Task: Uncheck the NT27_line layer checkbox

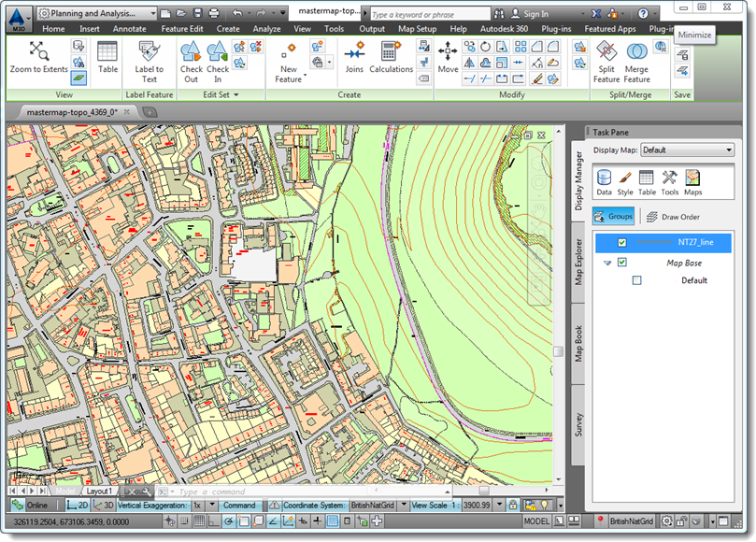Action: [x=622, y=243]
